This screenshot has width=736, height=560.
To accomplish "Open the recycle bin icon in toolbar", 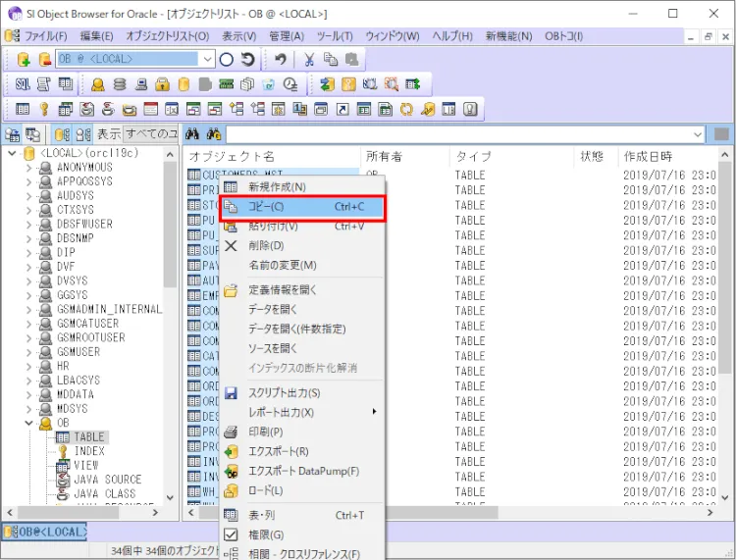I will tap(268, 84).
